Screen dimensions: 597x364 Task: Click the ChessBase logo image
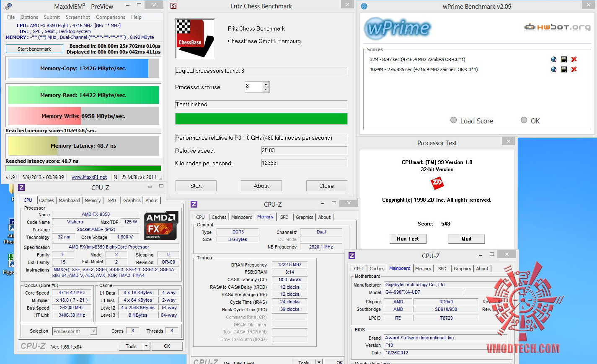coord(195,38)
